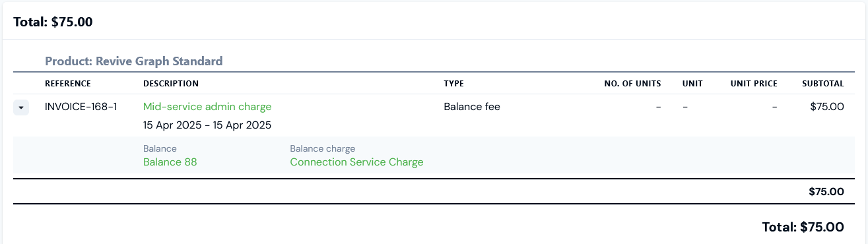Click the Balance charge label
868x244 pixels.
pos(323,149)
